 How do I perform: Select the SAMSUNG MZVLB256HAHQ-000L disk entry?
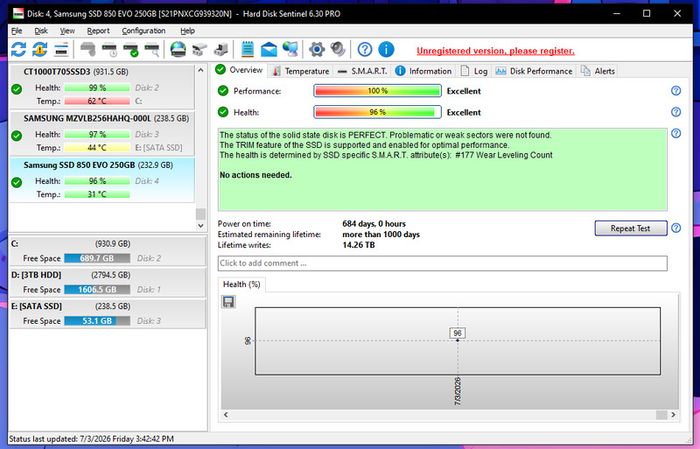click(102, 133)
